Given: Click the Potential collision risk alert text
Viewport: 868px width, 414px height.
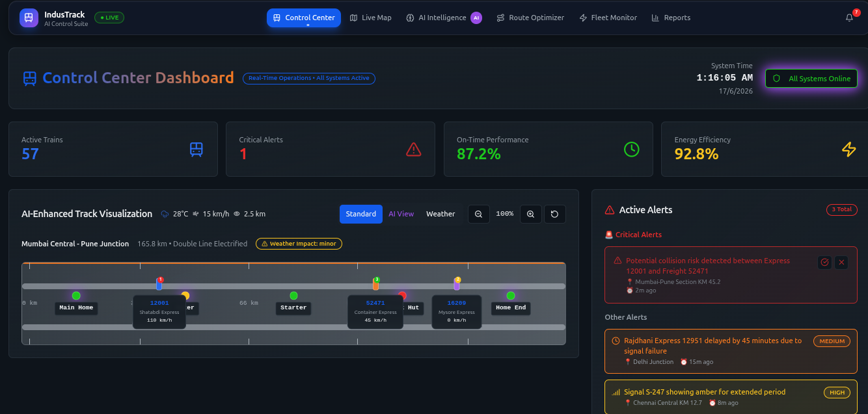Looking at the screenshot, I should (x=708, y=266).
